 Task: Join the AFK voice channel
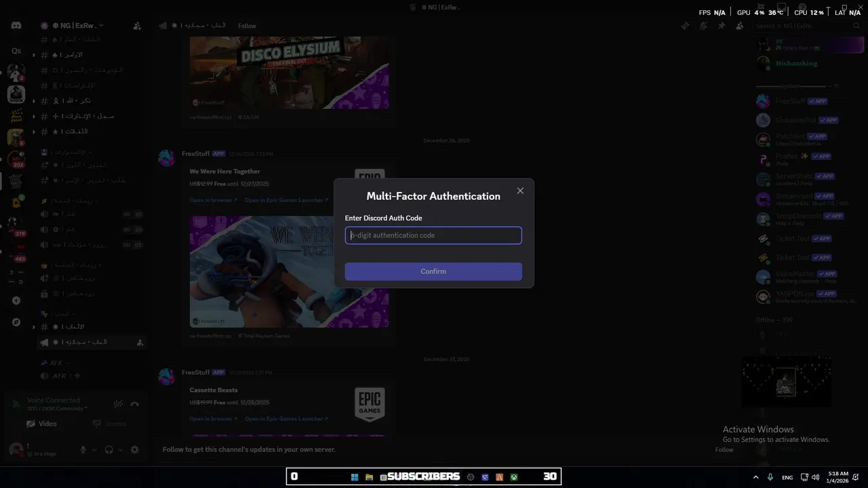92,375
